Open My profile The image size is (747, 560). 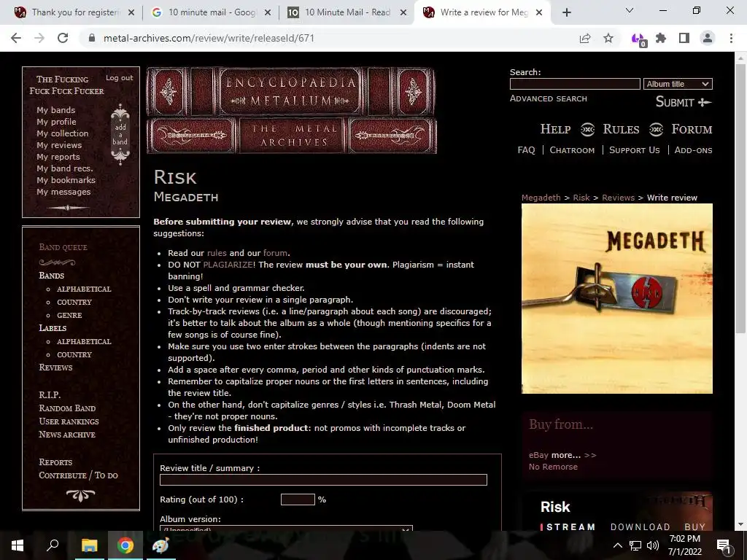pos(56,122)
